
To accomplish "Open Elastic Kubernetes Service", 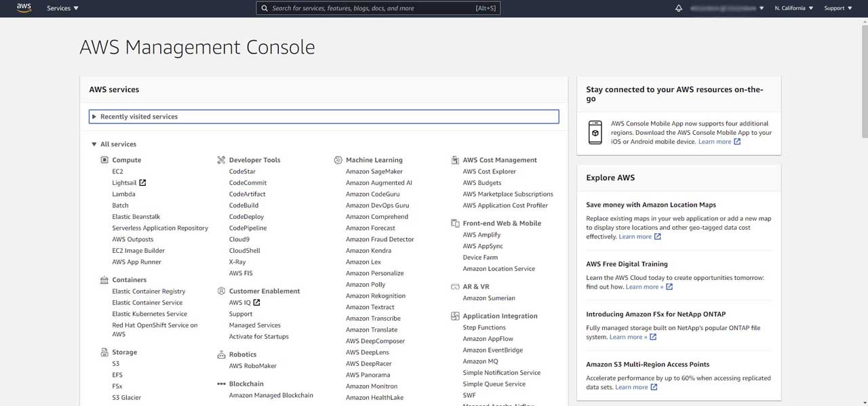I will 150,314.
